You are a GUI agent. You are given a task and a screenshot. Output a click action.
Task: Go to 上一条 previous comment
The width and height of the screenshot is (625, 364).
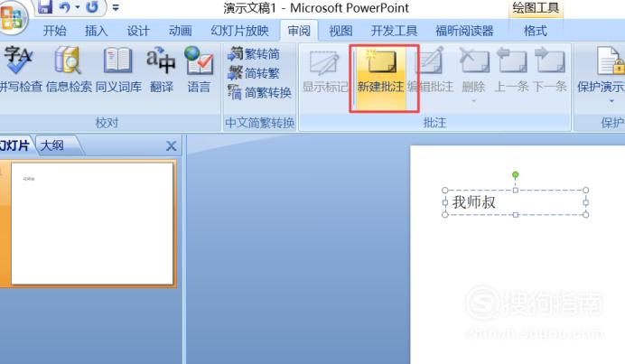511,70
